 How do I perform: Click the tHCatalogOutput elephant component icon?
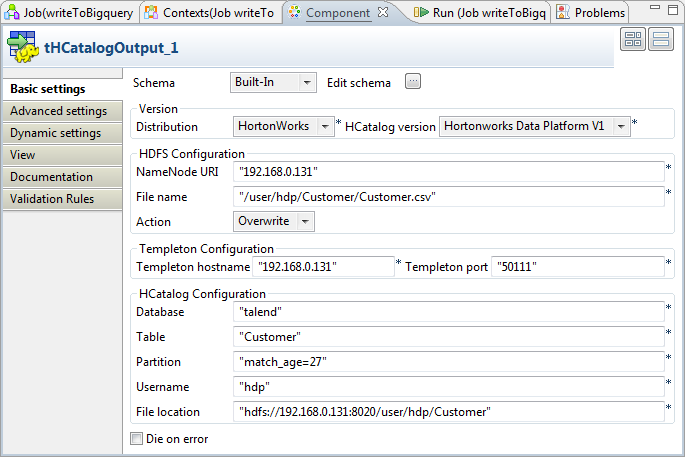click(x=23, y=48)
